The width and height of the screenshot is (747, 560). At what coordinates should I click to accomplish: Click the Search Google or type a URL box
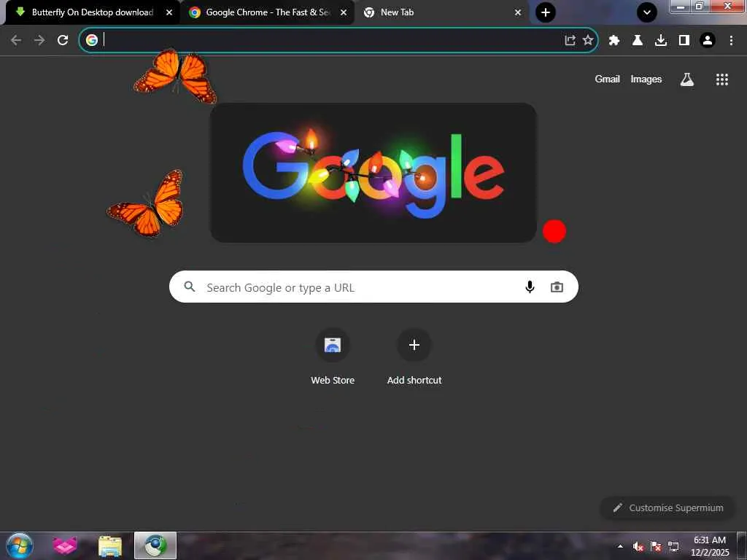[373, 287]
